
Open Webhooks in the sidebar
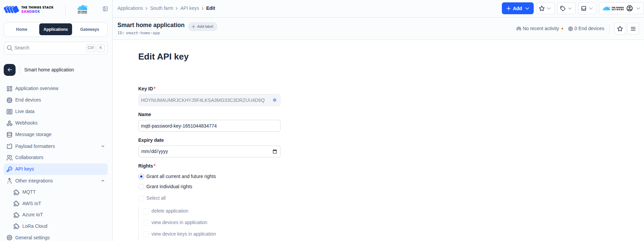pyautogui.click(x=55, y=123)
